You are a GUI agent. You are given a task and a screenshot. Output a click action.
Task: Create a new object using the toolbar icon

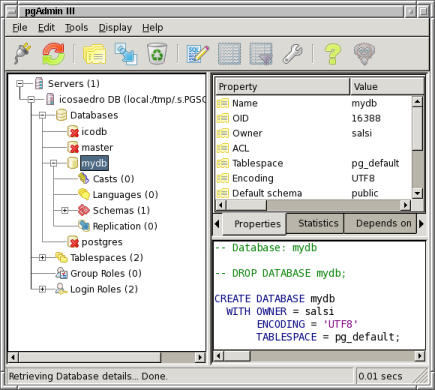tap(126, 54)
